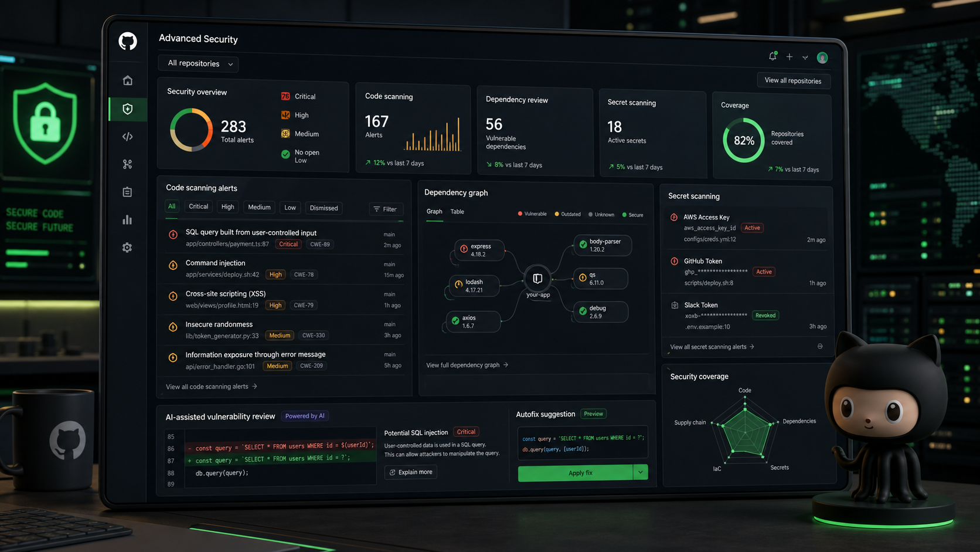980x552 pixels.
Task: Click the alert icon beside SQL query alert
Action: coord(173,235)
